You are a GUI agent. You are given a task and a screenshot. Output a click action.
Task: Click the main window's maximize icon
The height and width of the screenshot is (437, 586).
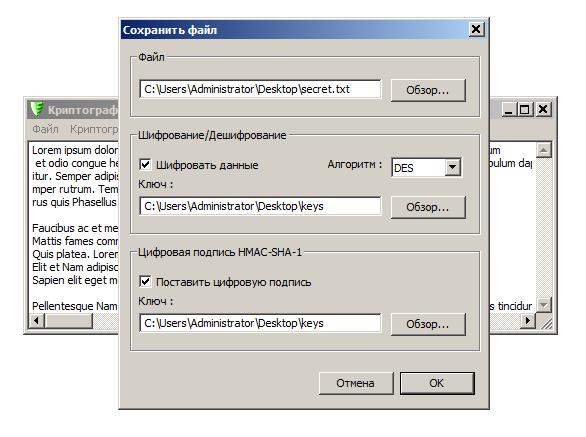pyautogui.click(x=525, y=110)
